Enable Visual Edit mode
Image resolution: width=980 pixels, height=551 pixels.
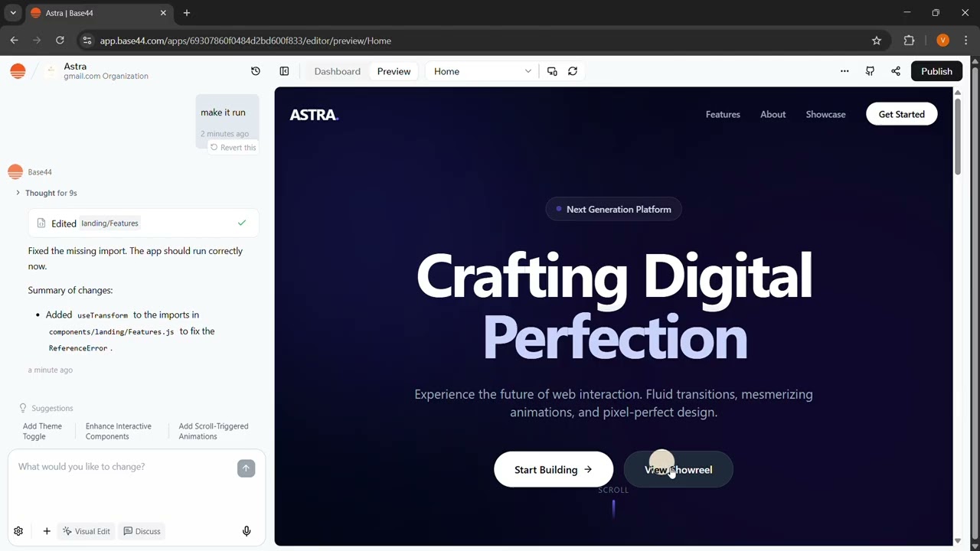pos(87,531)
